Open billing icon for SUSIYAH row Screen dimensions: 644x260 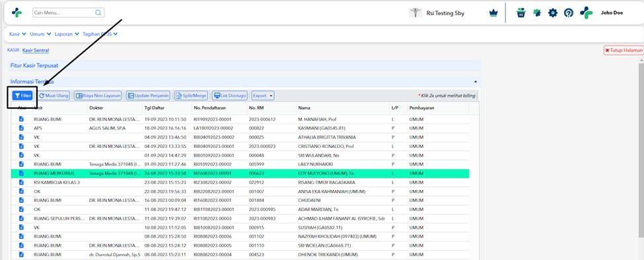[x=21, y=227]
